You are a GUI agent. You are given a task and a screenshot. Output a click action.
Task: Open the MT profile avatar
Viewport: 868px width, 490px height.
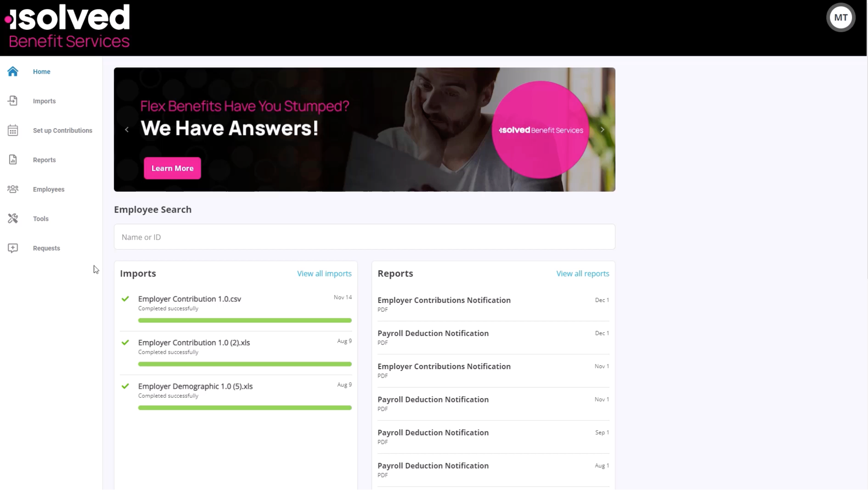[x=841, y=17]
